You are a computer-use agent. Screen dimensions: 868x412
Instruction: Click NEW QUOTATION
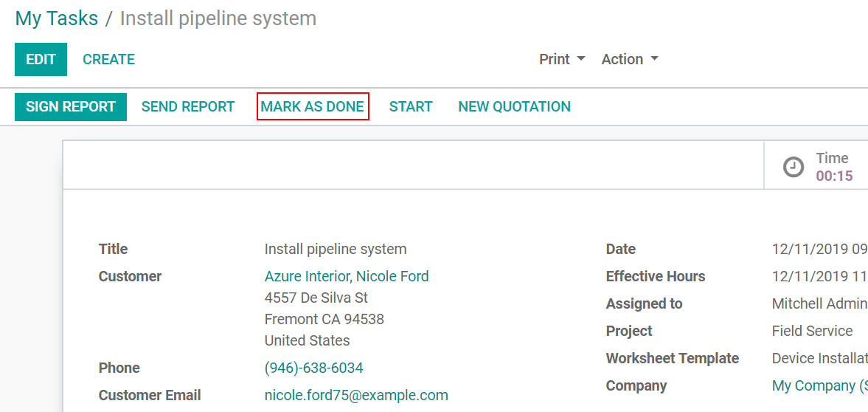coord(514,106)
